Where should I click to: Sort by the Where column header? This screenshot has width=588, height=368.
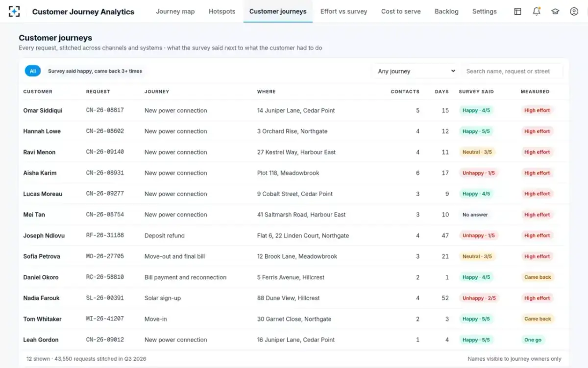(x=267, y=92)
